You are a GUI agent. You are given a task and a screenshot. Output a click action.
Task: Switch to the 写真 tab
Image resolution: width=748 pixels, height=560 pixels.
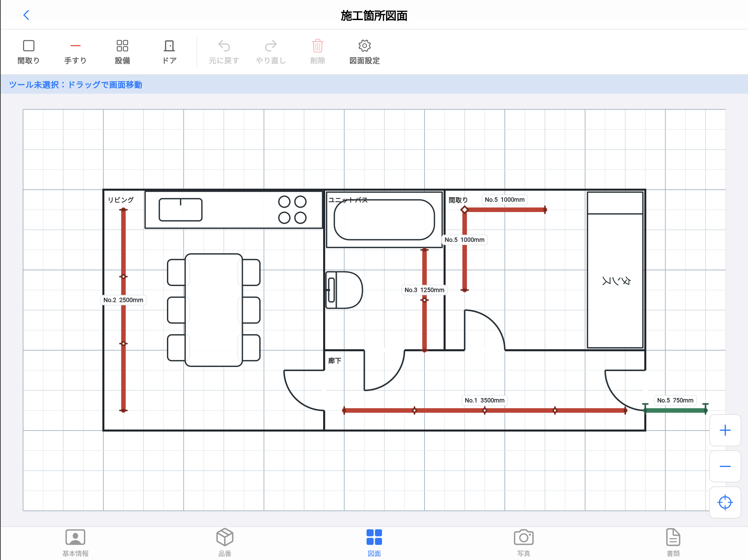[524, 543]
